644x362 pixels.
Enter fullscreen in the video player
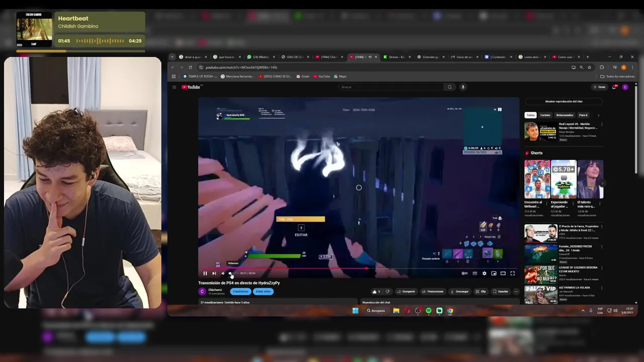(512, 274)
